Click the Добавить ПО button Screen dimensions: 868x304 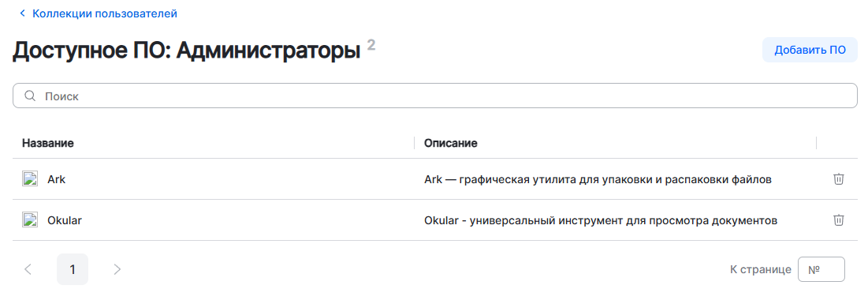810,50
